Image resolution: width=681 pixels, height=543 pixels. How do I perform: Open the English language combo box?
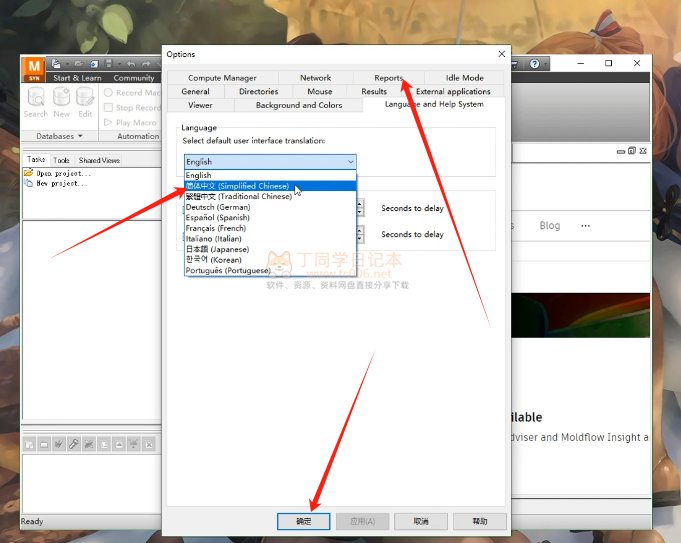point(269,161)
